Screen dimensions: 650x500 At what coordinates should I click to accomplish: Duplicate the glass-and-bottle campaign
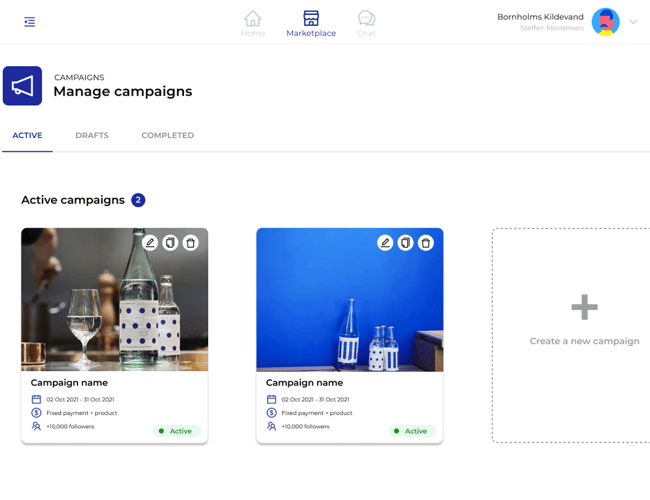point(170,243)
